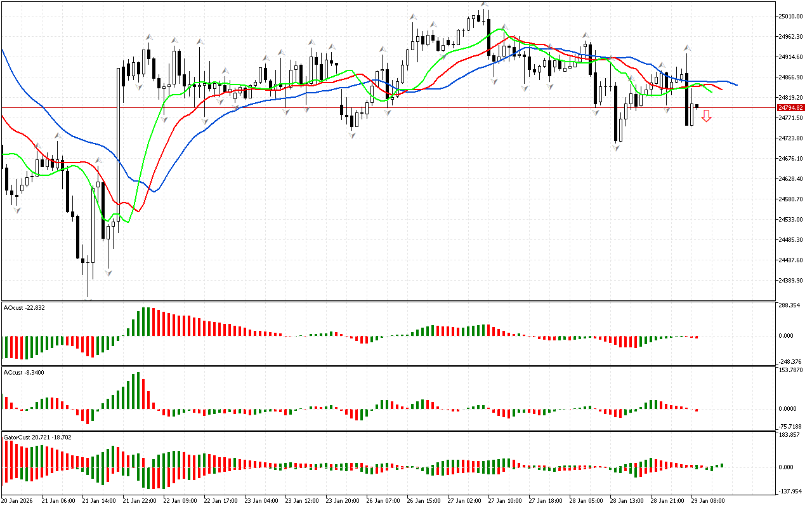Click the red 24794.82 current price tag

[x=790, y=108]
